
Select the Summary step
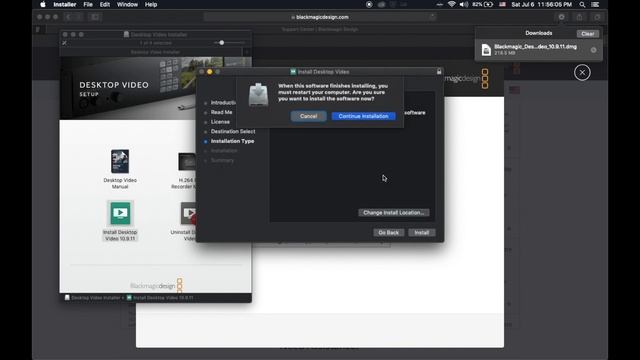tap(222, 160)
